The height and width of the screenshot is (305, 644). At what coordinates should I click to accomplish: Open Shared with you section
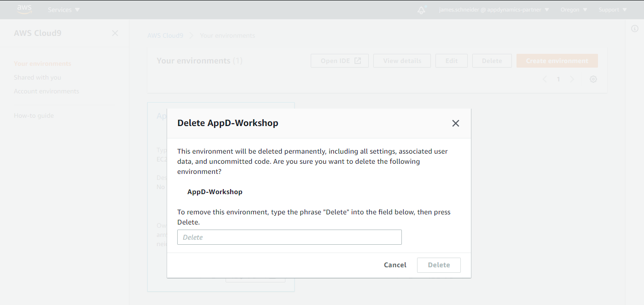coord(37,77)
